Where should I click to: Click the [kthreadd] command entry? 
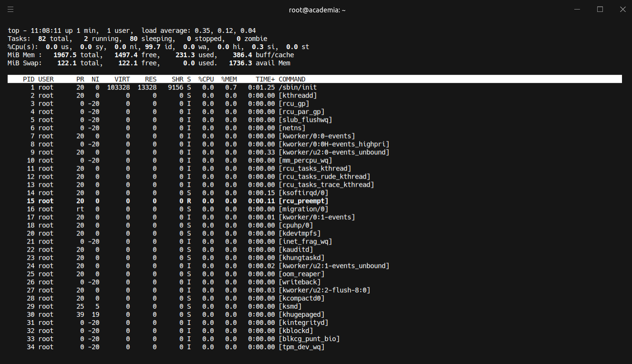pyautogui.click(x=298, y=95)
